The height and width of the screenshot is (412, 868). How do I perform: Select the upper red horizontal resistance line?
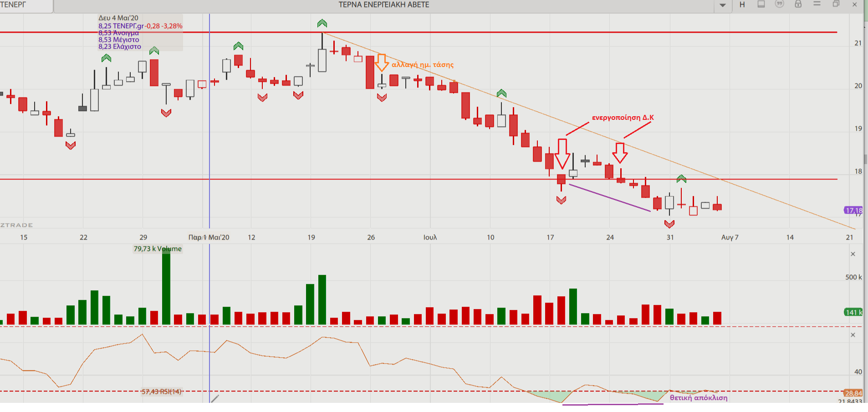point(419,32)
